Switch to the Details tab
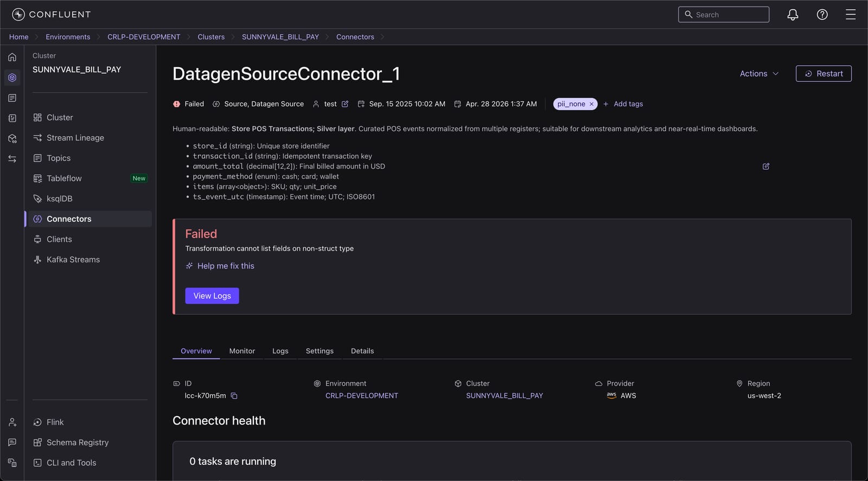868x481 pixels. click(x=362, y=351)
